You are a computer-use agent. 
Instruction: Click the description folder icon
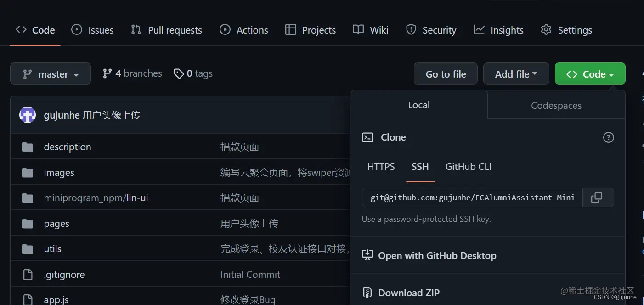coord(28,147)
